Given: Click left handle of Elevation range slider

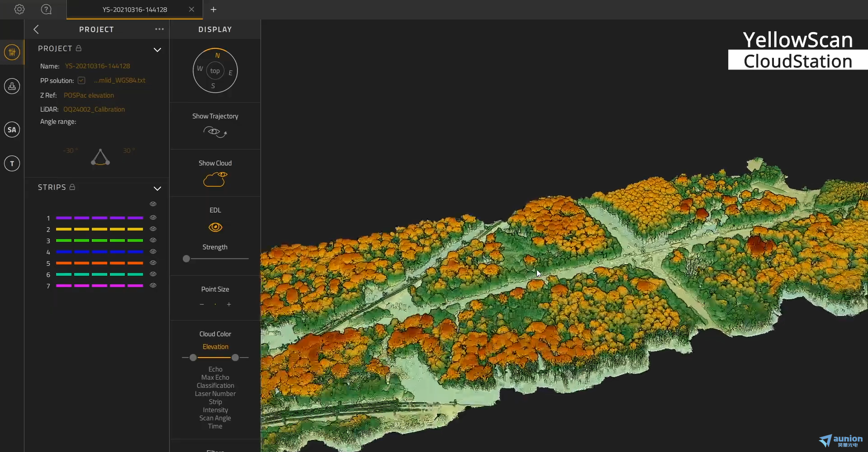Looking at the screenshot, I should pyautogui.click(x=193, y=358).
